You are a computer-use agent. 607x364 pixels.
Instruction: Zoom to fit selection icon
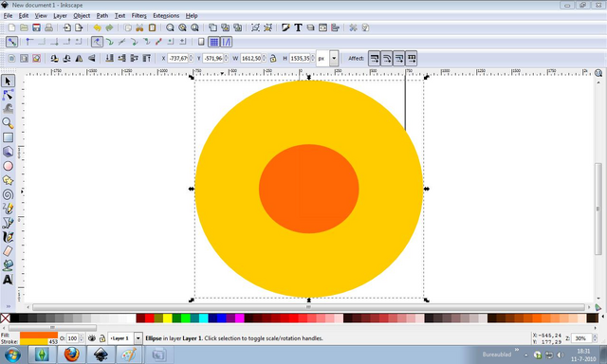click(x=170, y=27)
